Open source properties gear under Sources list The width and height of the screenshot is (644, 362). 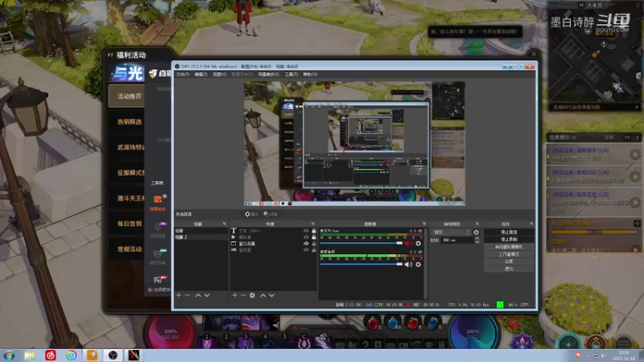click(252, 295)
